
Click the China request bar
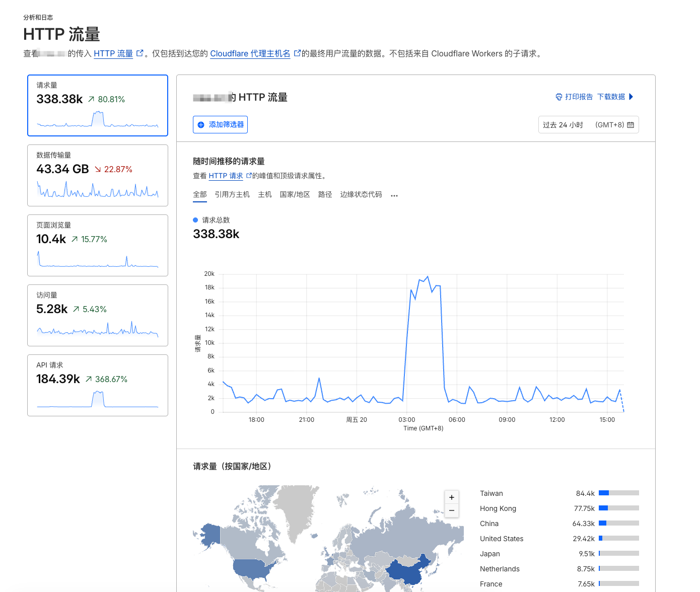click(x=619, y=523)
